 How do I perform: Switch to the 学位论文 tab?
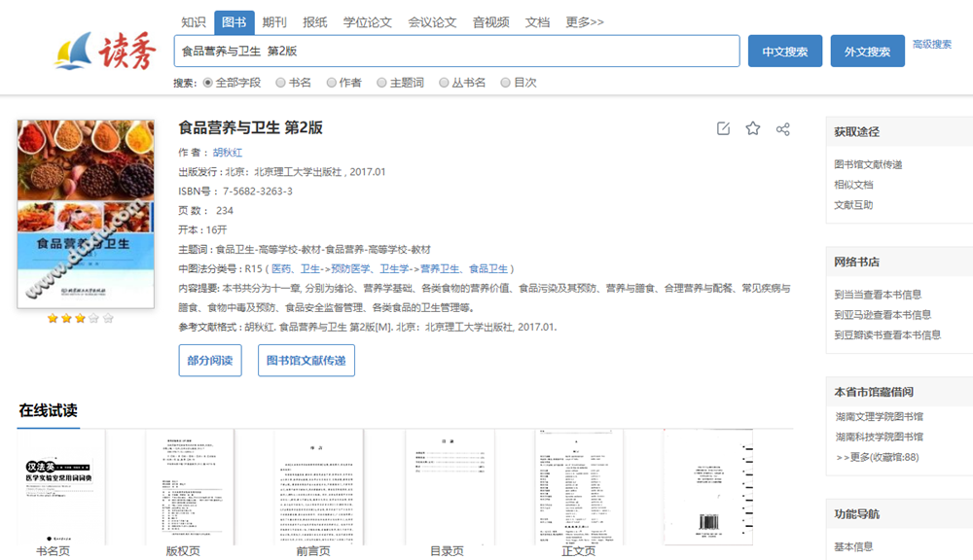coord(368,22)
